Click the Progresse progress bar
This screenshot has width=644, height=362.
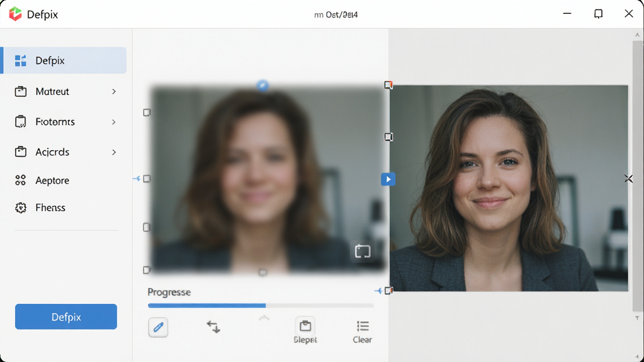261,305
